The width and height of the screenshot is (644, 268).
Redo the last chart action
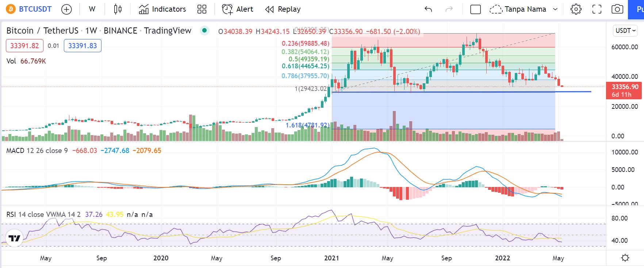pos(449,9)
